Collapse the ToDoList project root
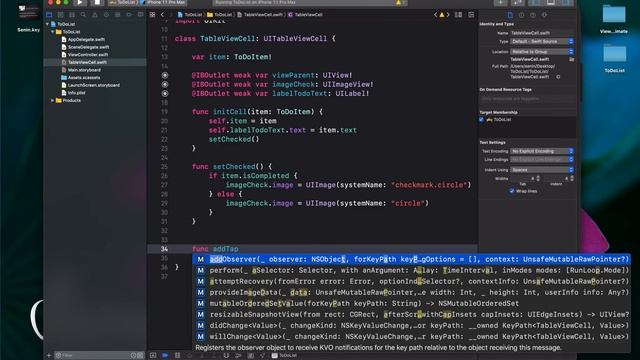 tap(48, 24)
